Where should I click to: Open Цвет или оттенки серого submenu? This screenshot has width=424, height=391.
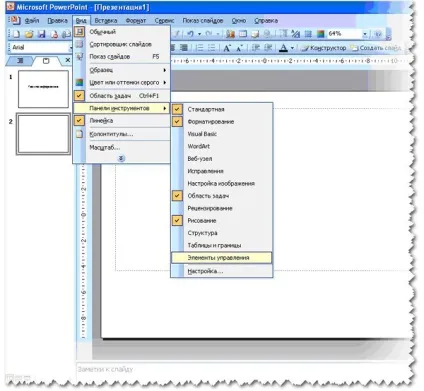click(121, 82)
